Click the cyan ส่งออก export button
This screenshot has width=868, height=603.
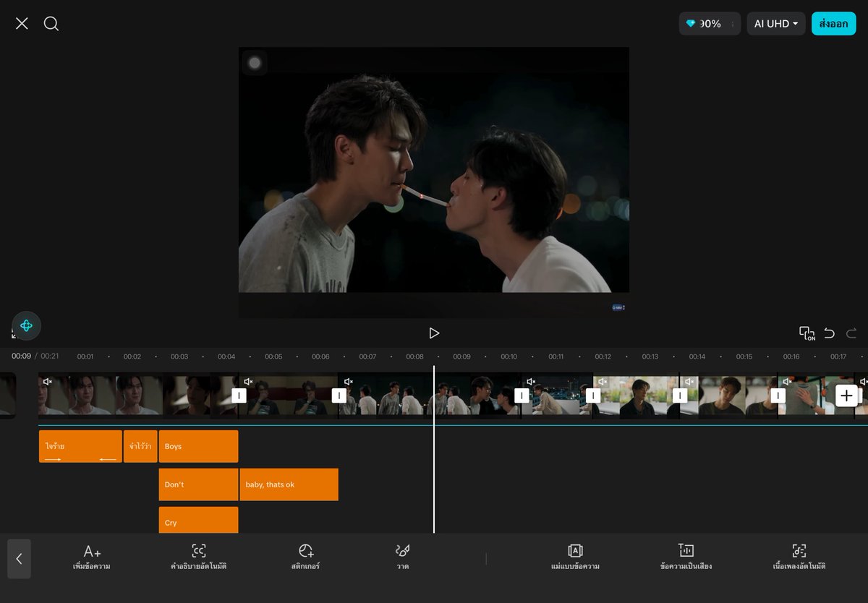(x=833, y=24)
